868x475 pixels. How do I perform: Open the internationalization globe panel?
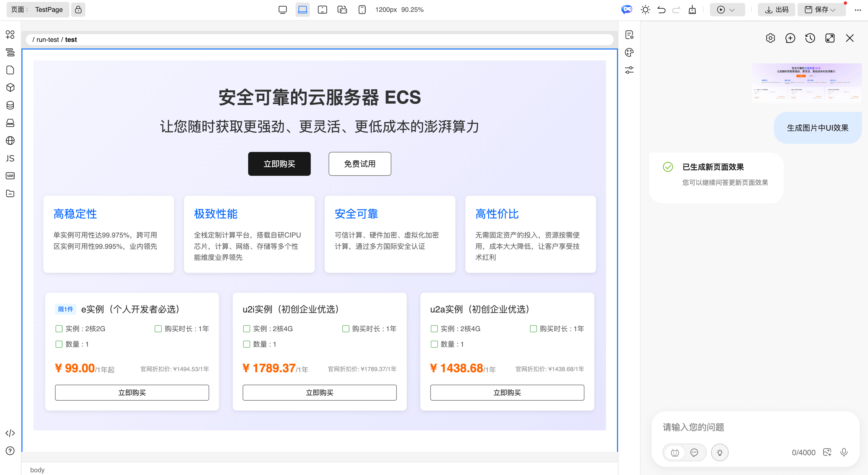click(10, 141)
